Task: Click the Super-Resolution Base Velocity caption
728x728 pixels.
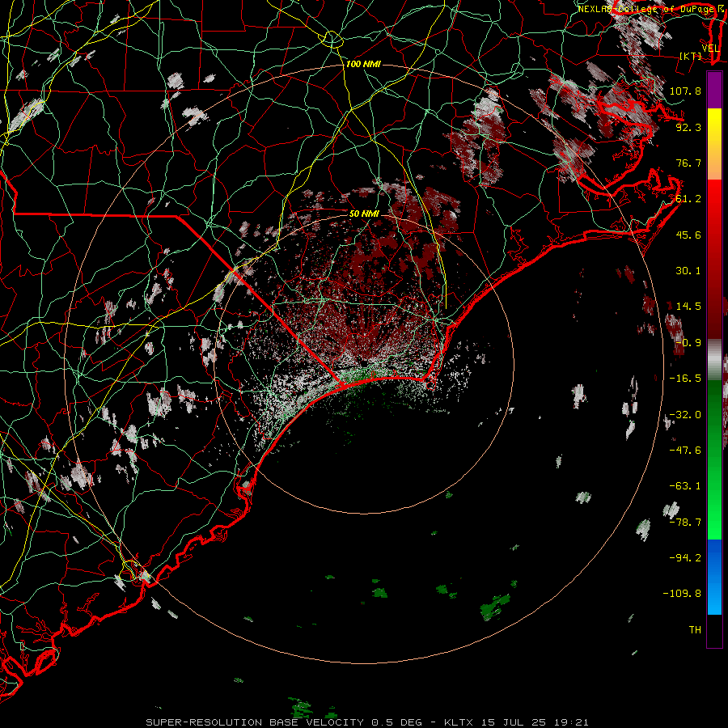Action: coord(367,722)
